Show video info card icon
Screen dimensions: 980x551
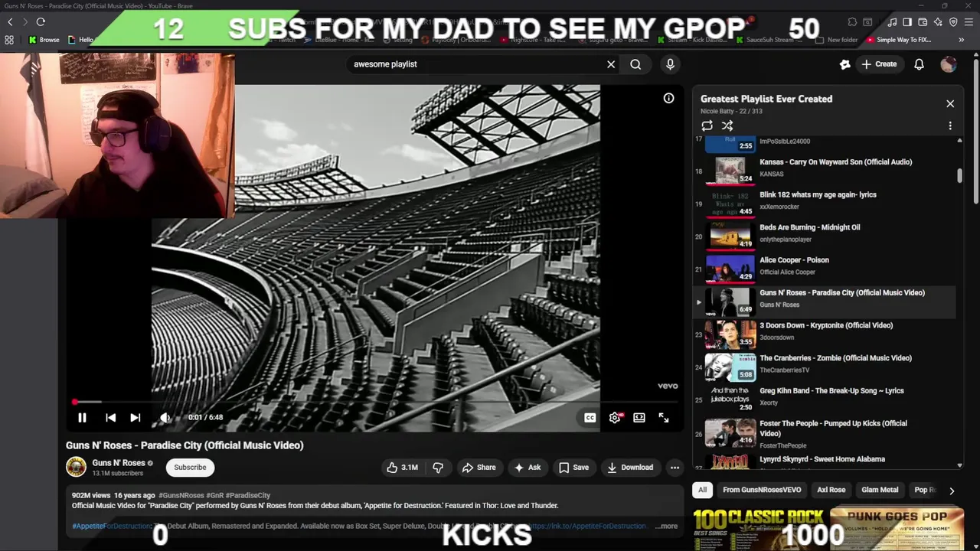668,98
